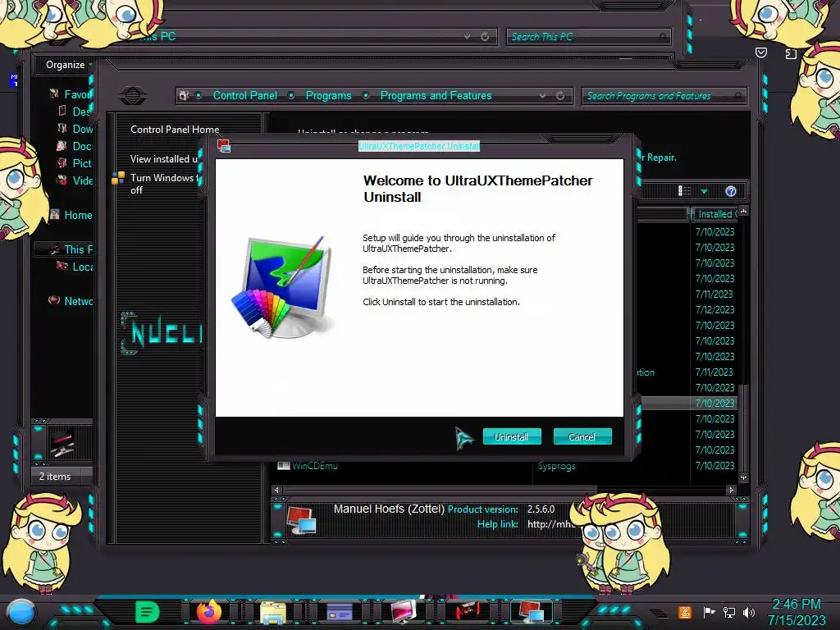Open View installed updates link
840x630 pixels.
[164, 159]
